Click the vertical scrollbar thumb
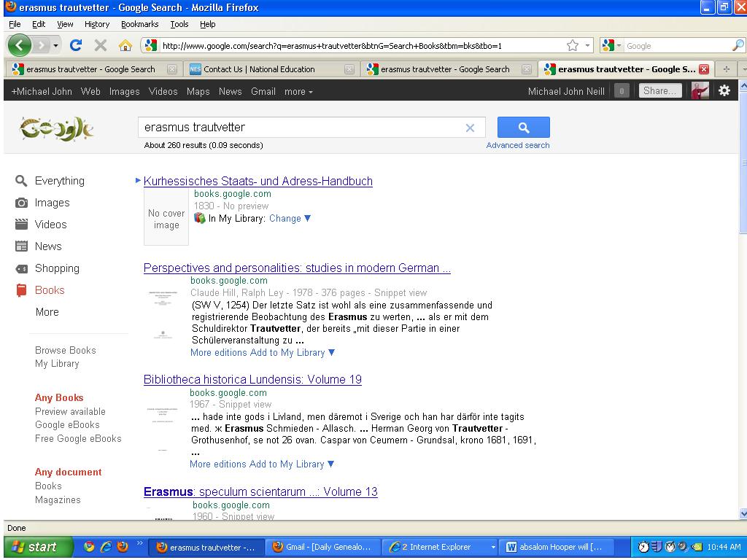747x560 pixels. 743,162
